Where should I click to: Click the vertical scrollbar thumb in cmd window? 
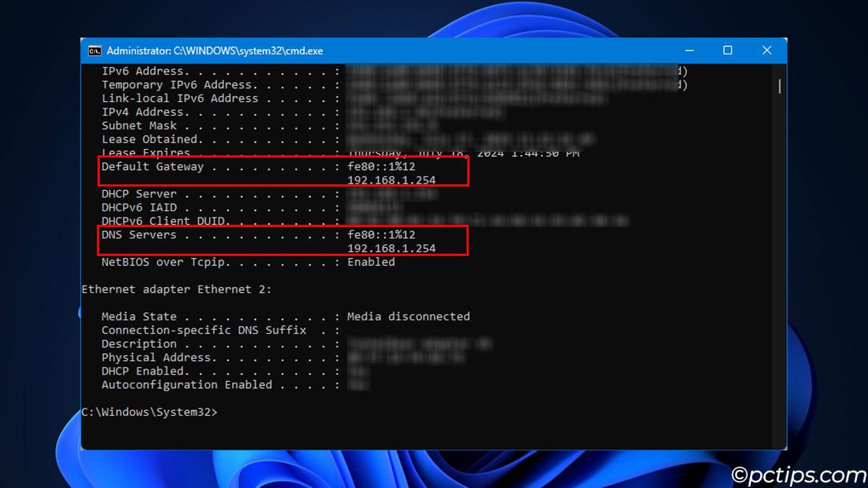coord(780,86)
